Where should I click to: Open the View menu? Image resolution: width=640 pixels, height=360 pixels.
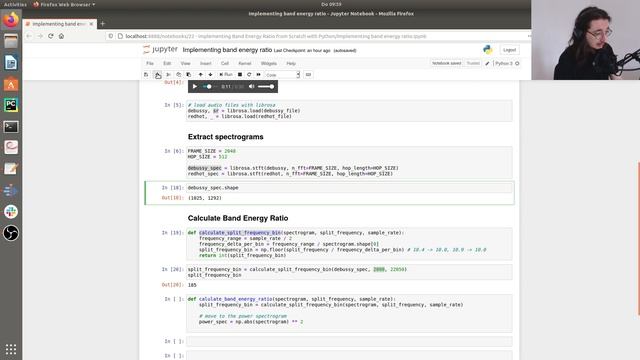point(185,64)
